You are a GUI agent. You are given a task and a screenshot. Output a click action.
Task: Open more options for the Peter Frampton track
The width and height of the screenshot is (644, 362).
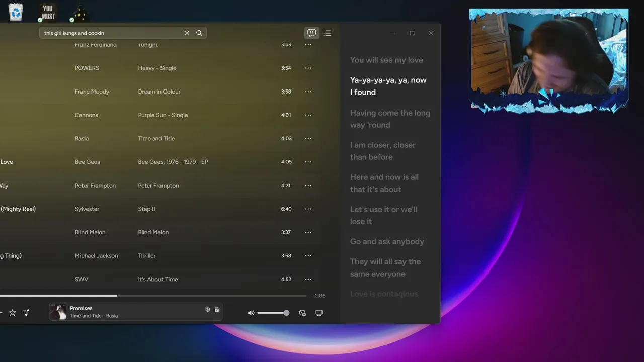click(x=308, y=186)
